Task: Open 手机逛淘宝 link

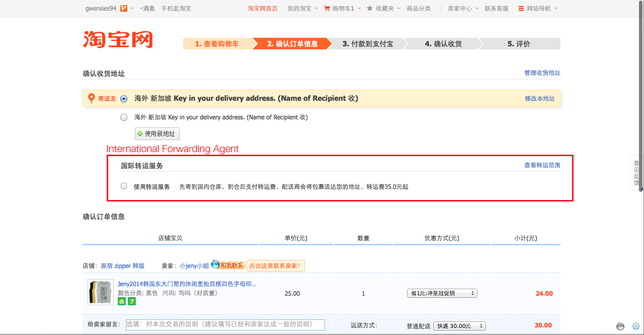Action: (176, 8)
